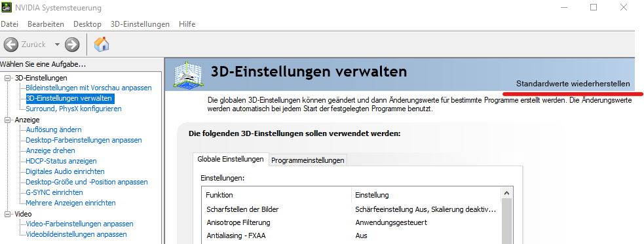Open Videobildeinstellungen anpassen

(x=77, y=235)
